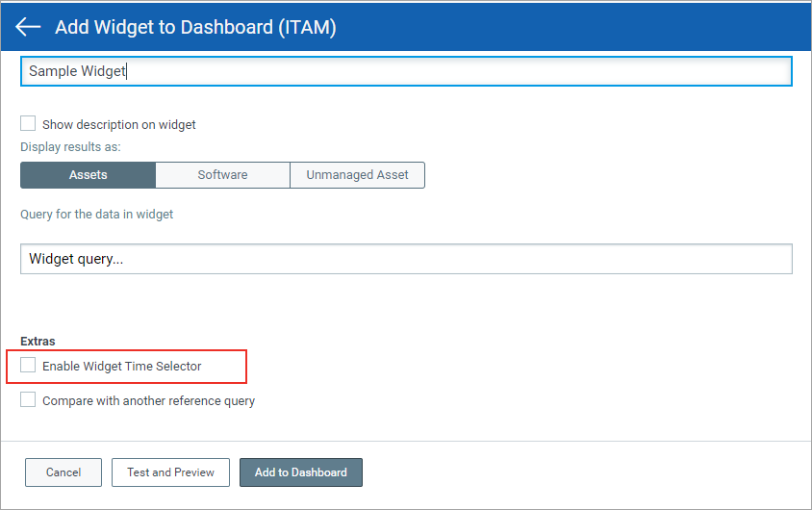
Task: Click the Compare with another reference query label
Action: tap(148, 401)
